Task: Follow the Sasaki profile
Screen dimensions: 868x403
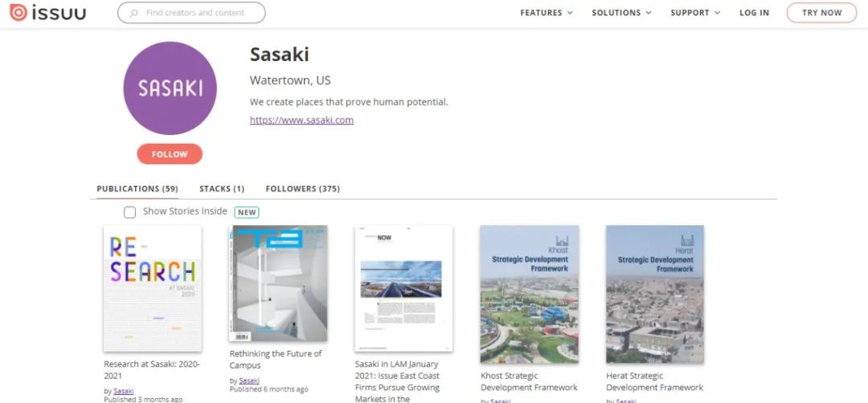Action: tap(170, 154)
